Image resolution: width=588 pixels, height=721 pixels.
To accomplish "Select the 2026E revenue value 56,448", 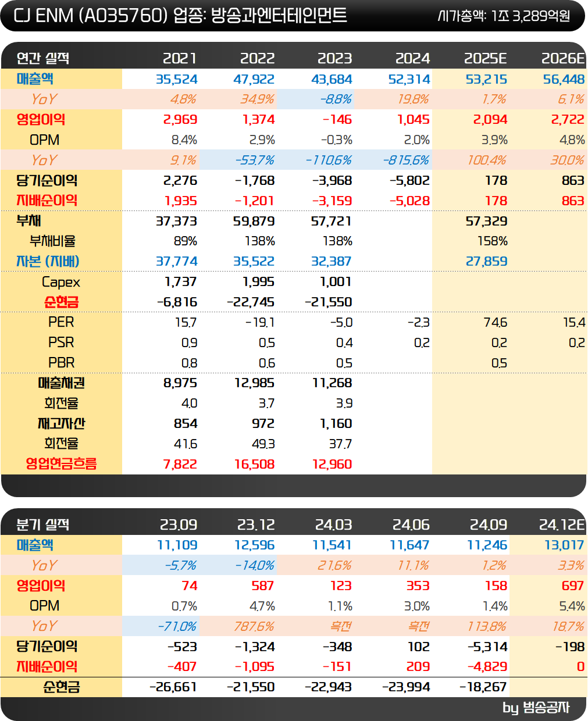I will click(564, 79).
